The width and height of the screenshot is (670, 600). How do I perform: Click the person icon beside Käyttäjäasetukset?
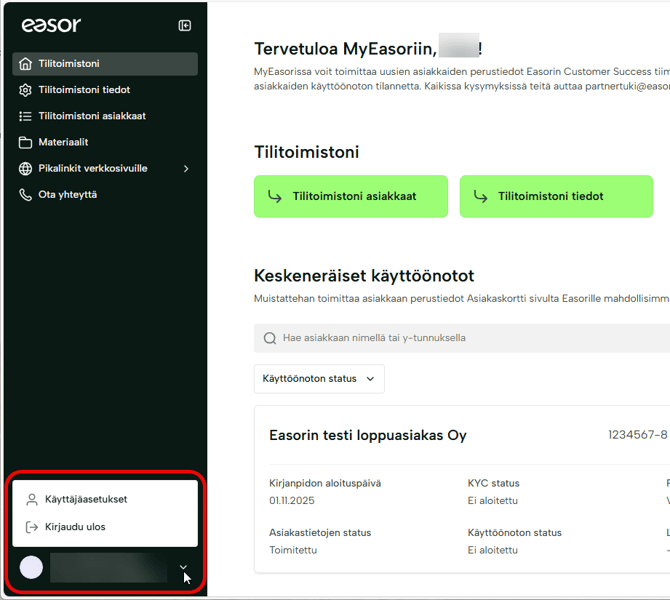coord(32,500)
